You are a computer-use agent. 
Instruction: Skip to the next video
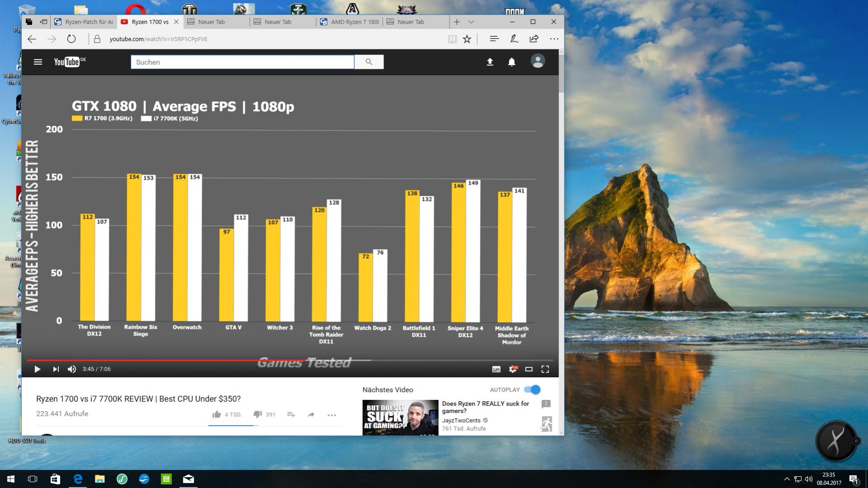click(56, 369)
